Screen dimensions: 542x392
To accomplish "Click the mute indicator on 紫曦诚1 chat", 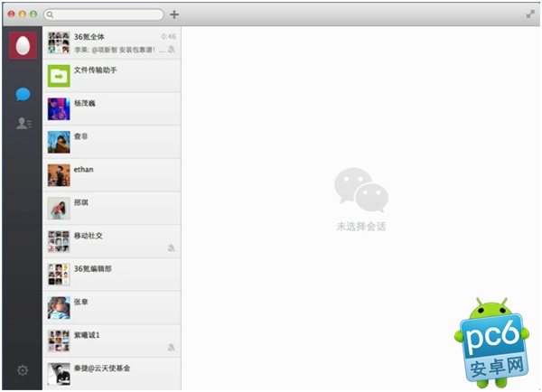I will [x=172, y=346].
